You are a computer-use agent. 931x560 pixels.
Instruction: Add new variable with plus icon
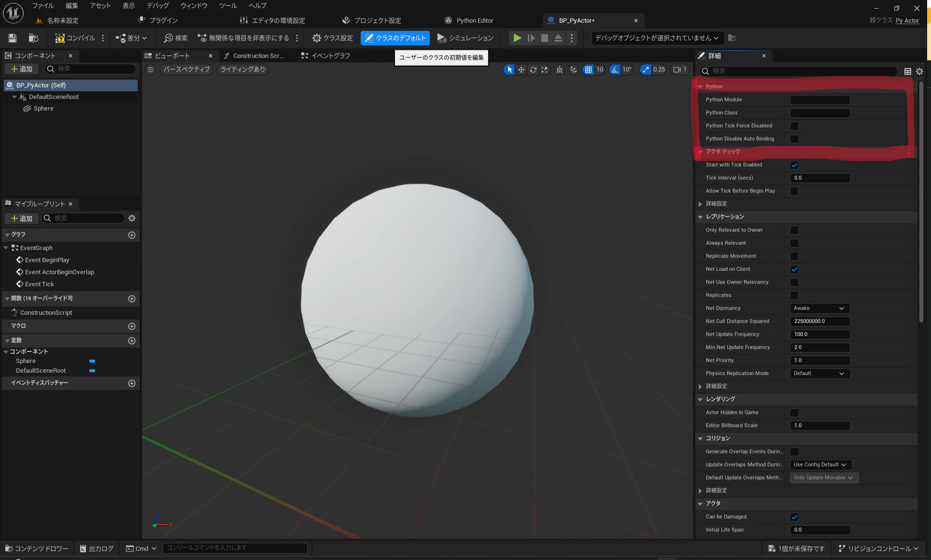132,341
